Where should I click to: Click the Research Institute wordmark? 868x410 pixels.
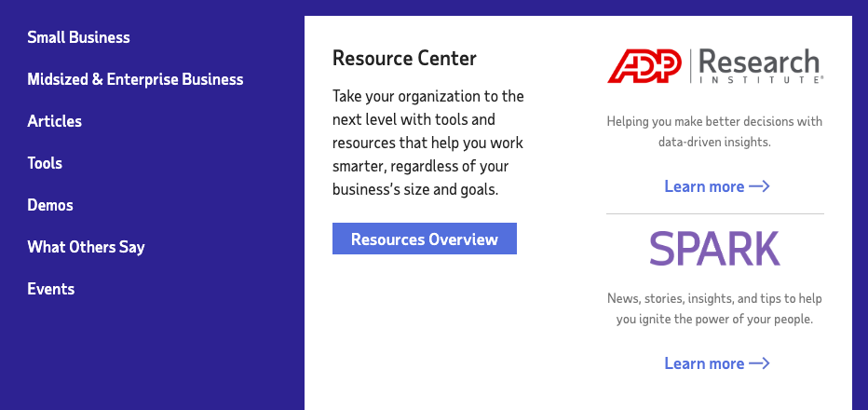click(759, 66)
